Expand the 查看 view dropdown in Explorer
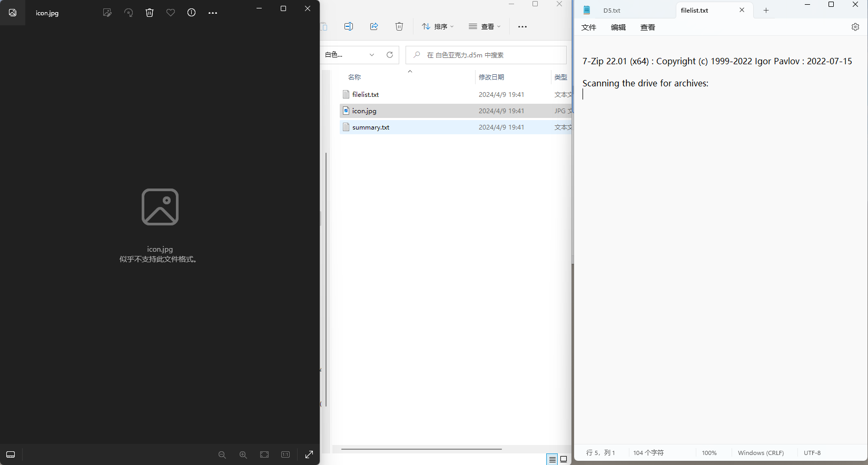Screen dimensions: 868x465 tap(485, 26)
